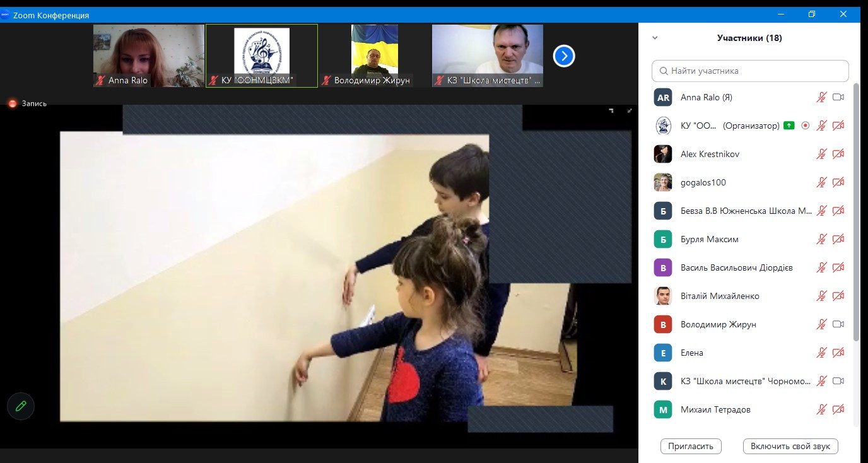Click gogalos100's profile photo
868x463 pixels.
click(x=663, y=182)
